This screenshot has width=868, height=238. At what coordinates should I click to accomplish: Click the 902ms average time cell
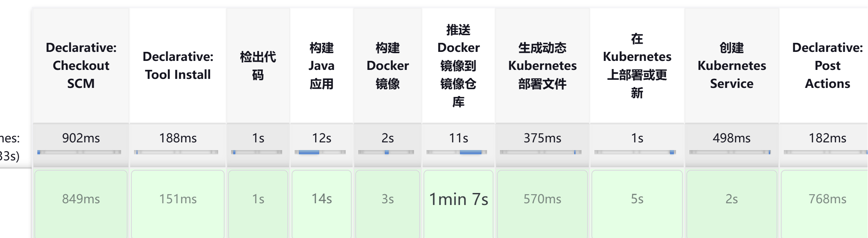(81, 138)
